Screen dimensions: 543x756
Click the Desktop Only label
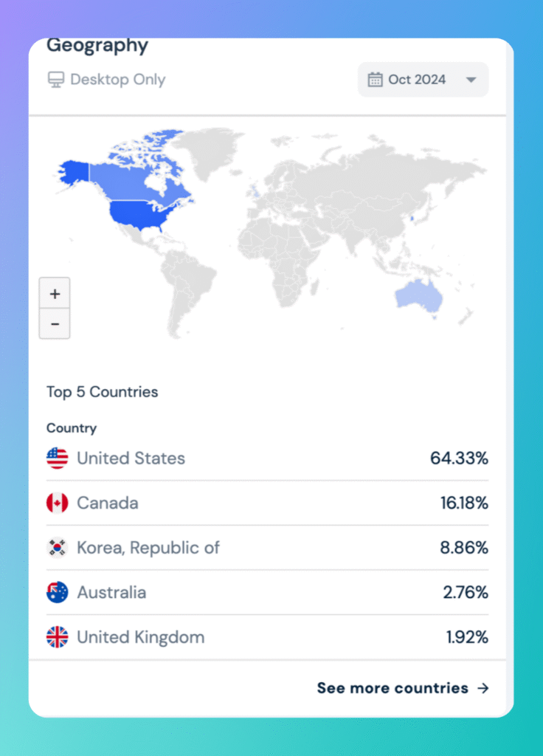coord(117,80)
